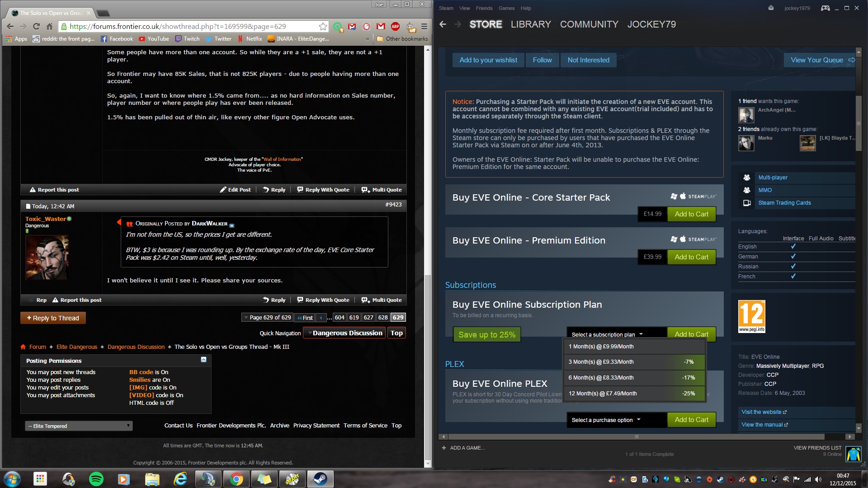Toggle Russian interface language checkmark

(793, 267)
